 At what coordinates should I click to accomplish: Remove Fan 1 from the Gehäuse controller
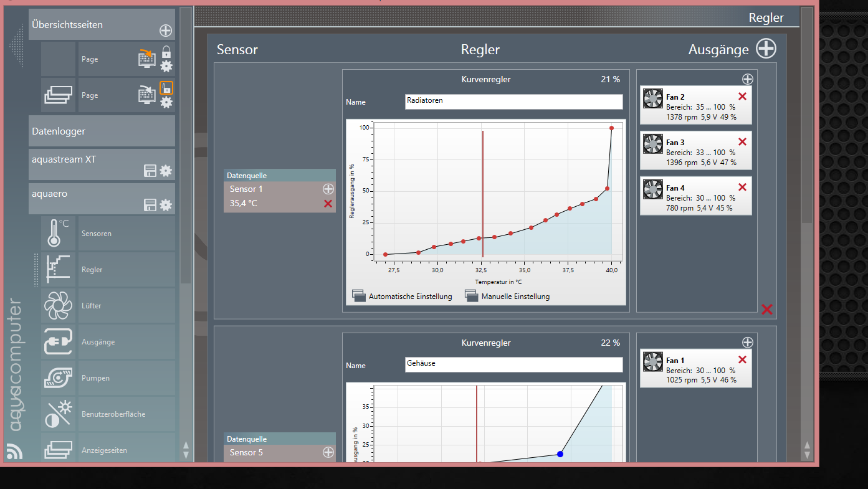[x=742, y=359]
